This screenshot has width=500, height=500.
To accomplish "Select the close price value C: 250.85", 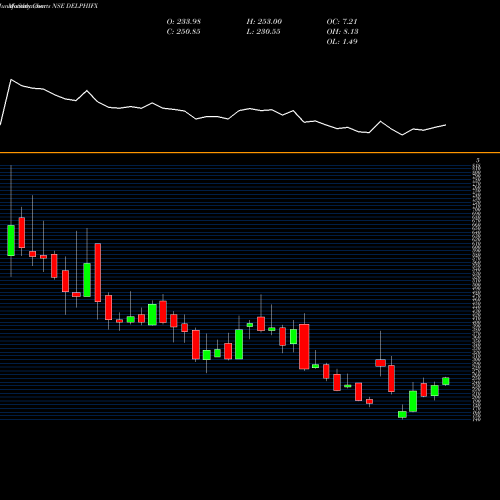I will click(x=183, y=31).
